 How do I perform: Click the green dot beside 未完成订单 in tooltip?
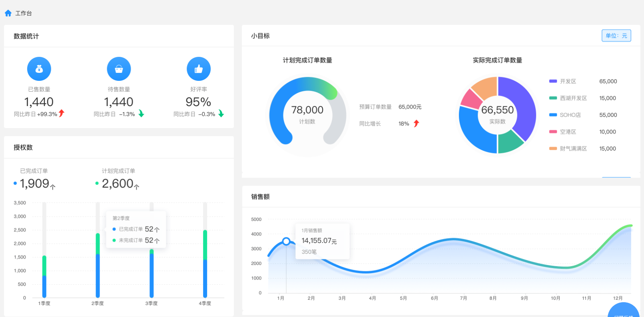(x=114, y=240)
